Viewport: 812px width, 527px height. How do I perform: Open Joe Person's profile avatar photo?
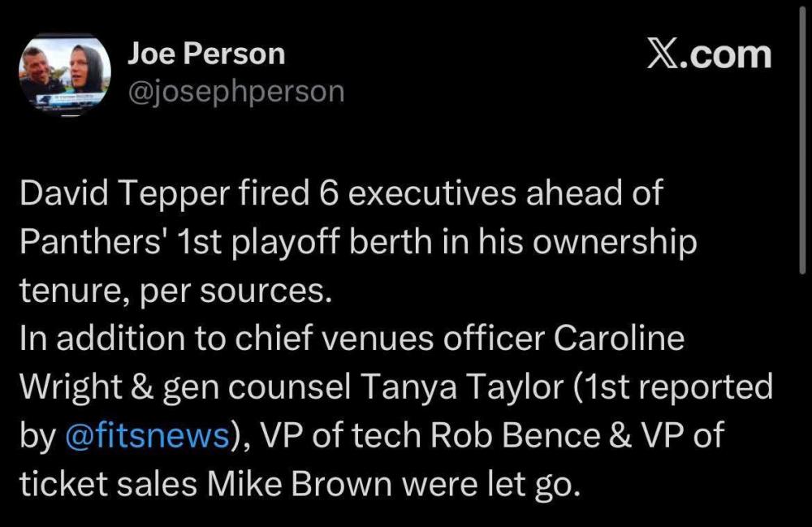pyautogui.click(x=64, y=76)
